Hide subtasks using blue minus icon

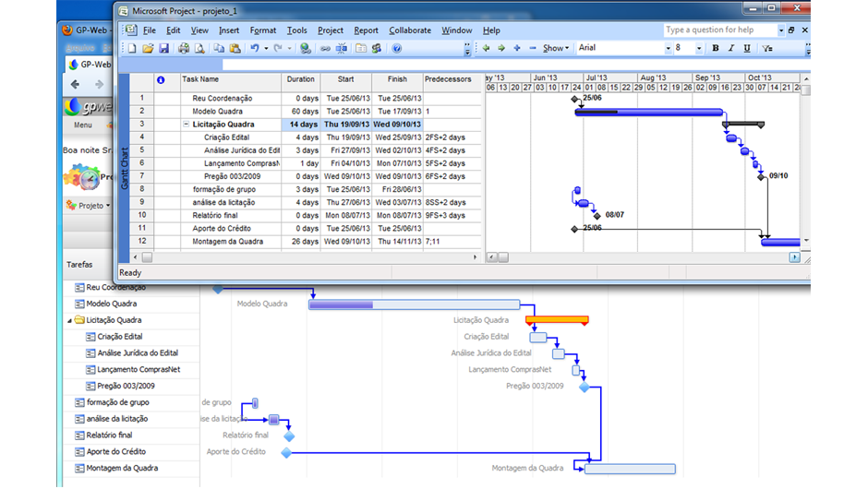point(533,48)
